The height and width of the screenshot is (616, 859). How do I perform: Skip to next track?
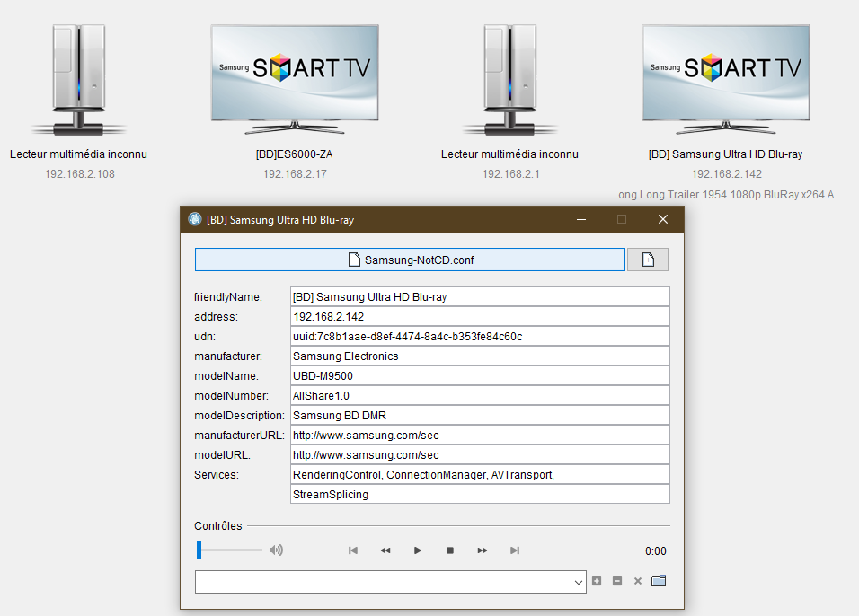tap(515, 550)
